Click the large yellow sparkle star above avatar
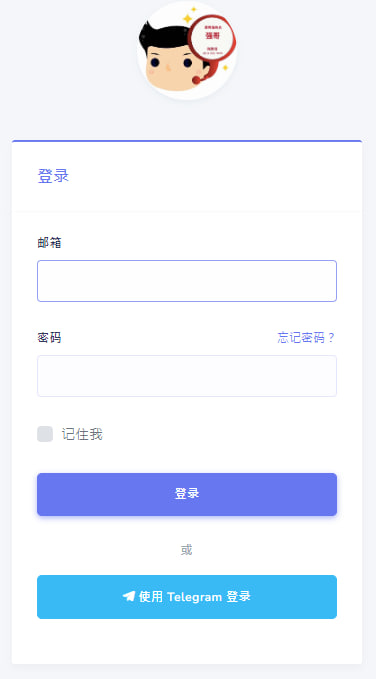376x679 pixels. [x=188, y=19]
